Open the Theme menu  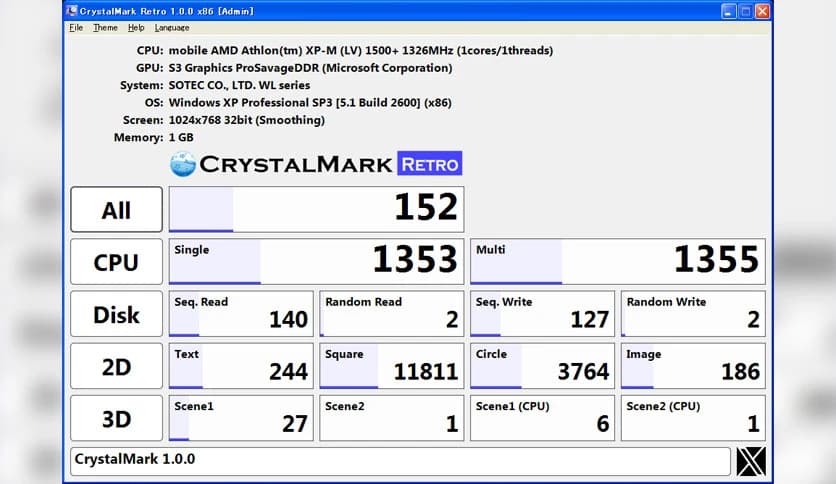click(105, 28)
